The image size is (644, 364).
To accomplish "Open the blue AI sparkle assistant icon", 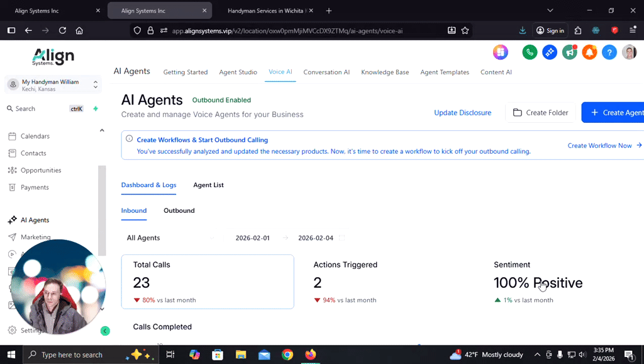I will [550, 52].
